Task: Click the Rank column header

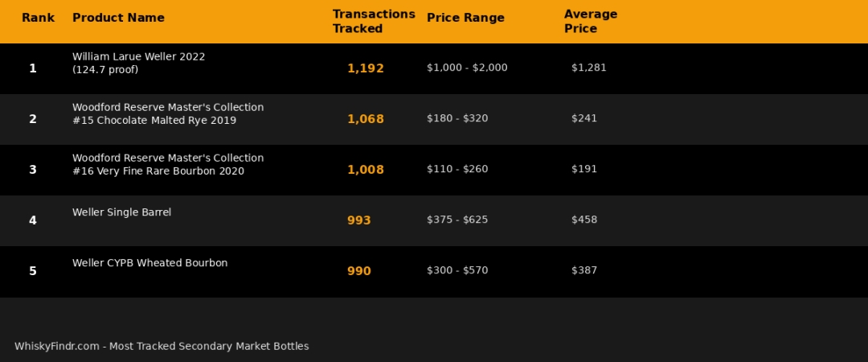Action: [x=38, y=18]
